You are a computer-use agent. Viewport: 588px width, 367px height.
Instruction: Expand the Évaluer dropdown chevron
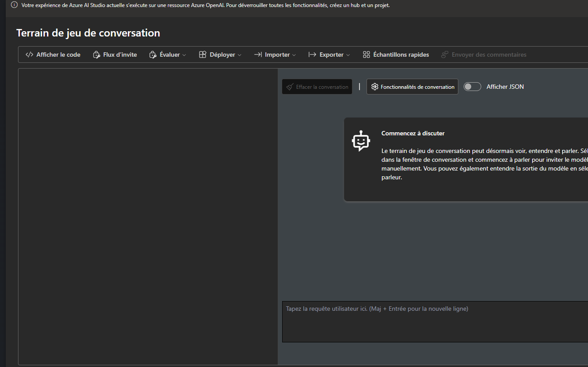184,55
